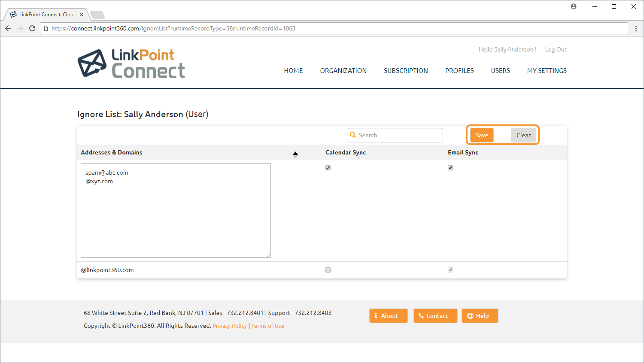Click the Contact footer button
644x363 pixels.
[435, 316]
